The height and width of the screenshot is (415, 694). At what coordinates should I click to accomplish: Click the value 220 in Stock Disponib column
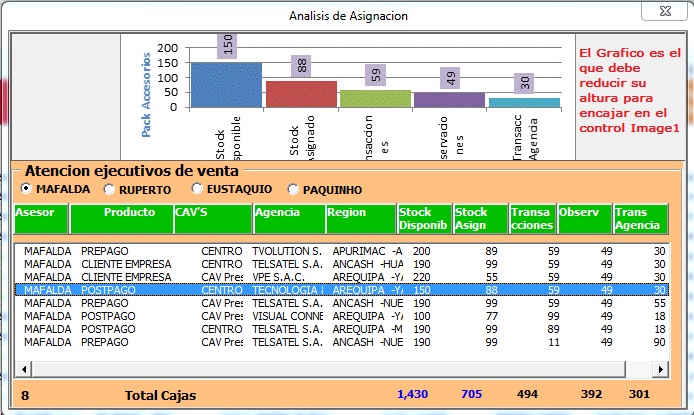421,277
